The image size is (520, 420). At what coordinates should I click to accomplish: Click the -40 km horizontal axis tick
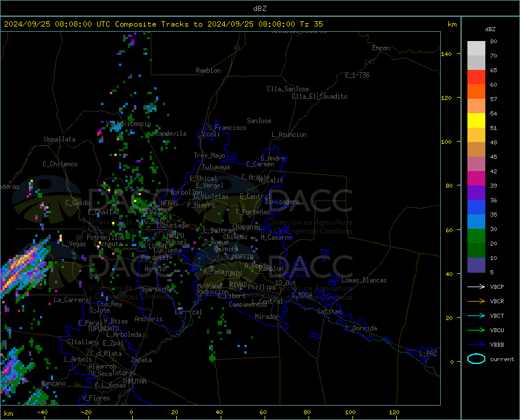pyautogui.click(x=42, y=412)
